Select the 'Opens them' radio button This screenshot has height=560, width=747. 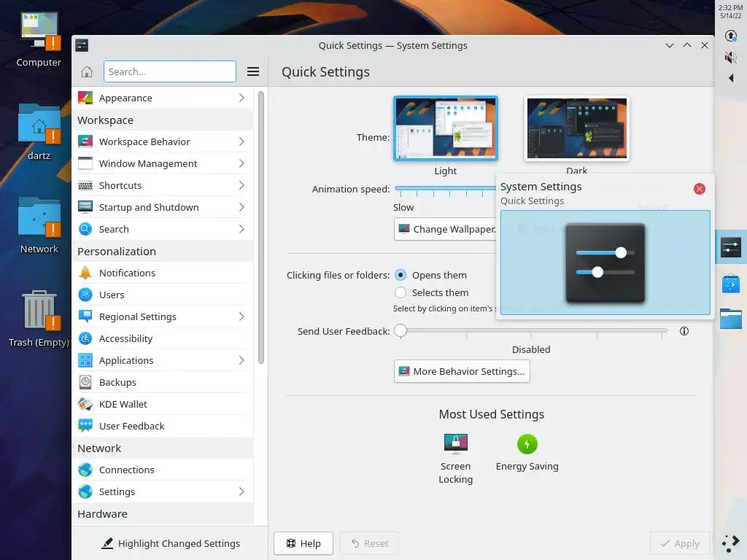[x=400, y=275]
